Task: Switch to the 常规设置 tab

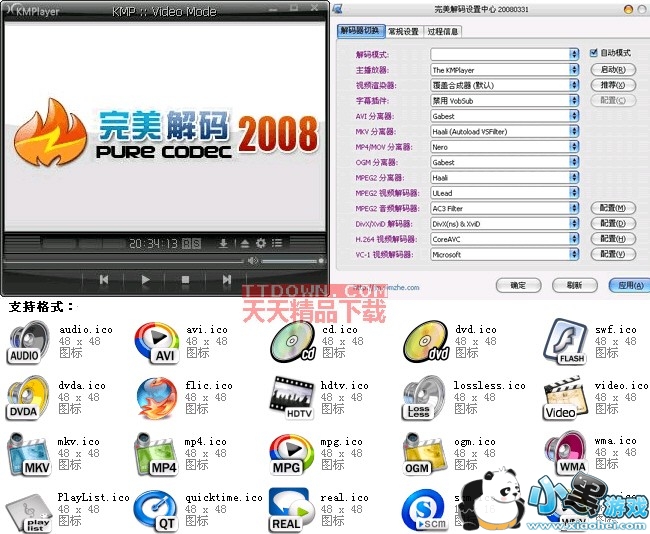Action: (404, 32)
